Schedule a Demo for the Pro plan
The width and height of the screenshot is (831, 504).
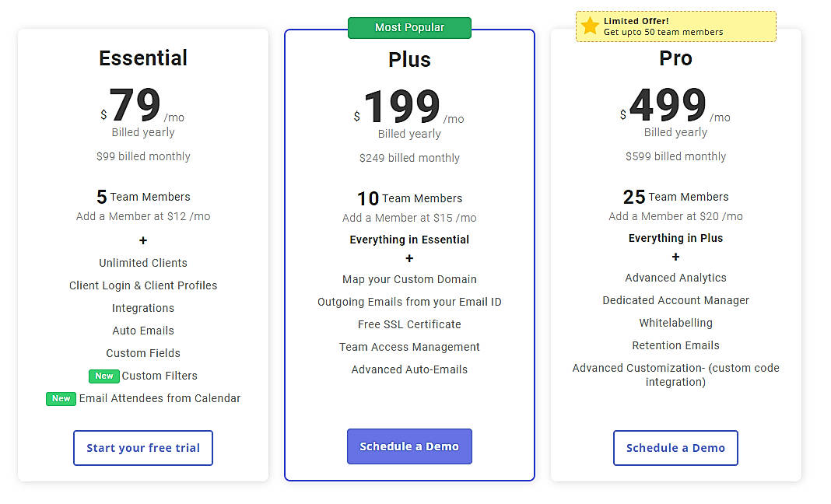coord(675,448)
